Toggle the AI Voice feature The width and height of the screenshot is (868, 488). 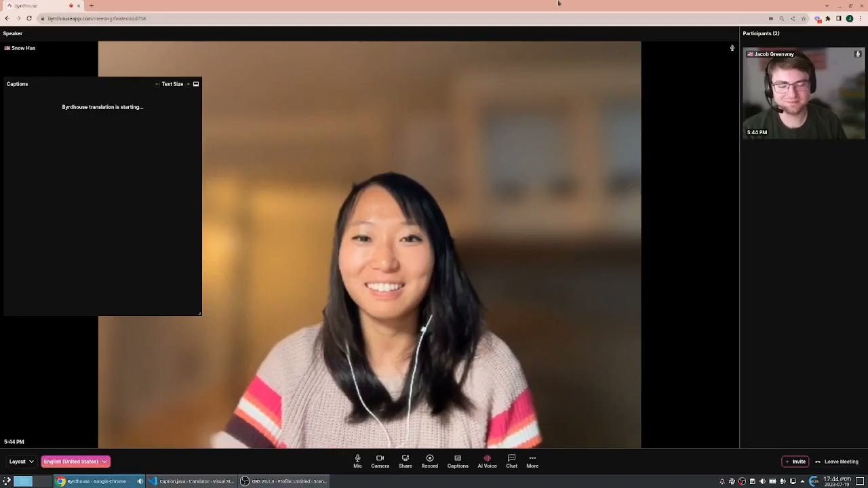[487, 462]
